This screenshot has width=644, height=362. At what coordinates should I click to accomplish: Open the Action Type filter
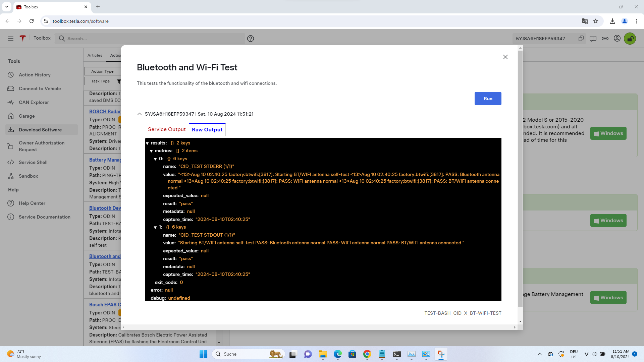(102, 71)
